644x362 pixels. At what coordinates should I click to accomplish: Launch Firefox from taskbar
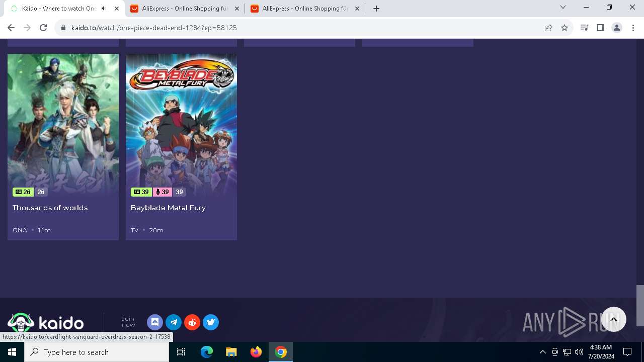(256, 352)
